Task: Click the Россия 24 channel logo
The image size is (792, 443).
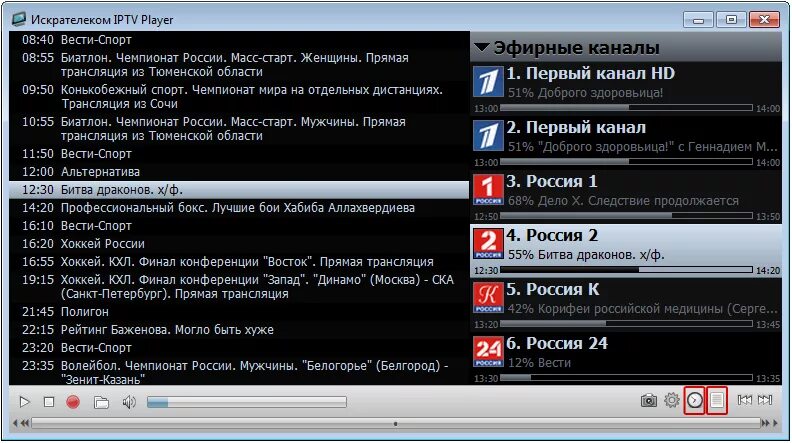Action: (x=488, y=352)
